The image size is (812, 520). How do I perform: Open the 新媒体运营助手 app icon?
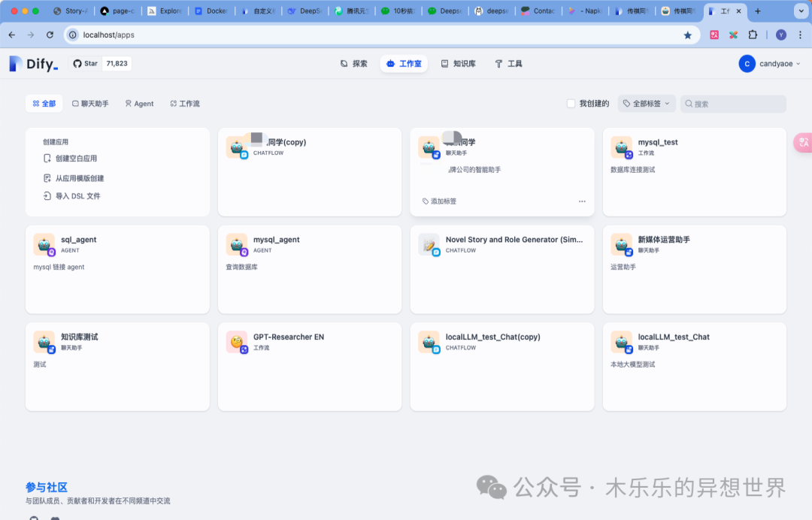[x=622, y=244]
